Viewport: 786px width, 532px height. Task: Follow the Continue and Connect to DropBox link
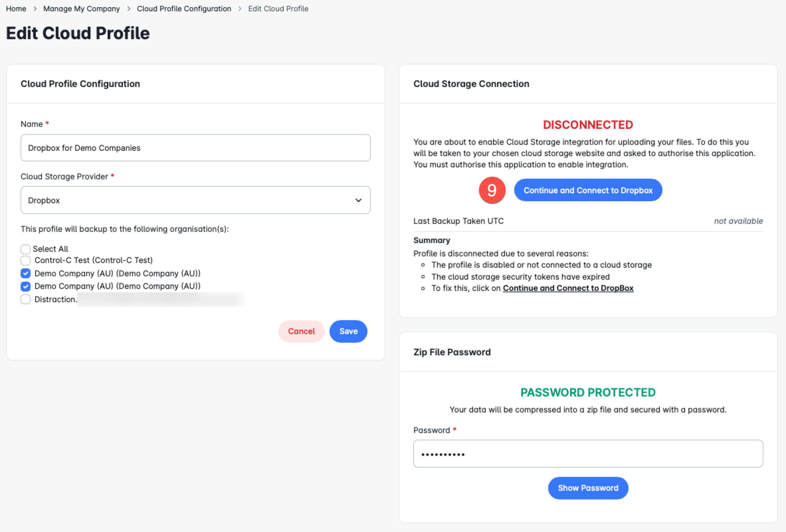pos(568,288)
